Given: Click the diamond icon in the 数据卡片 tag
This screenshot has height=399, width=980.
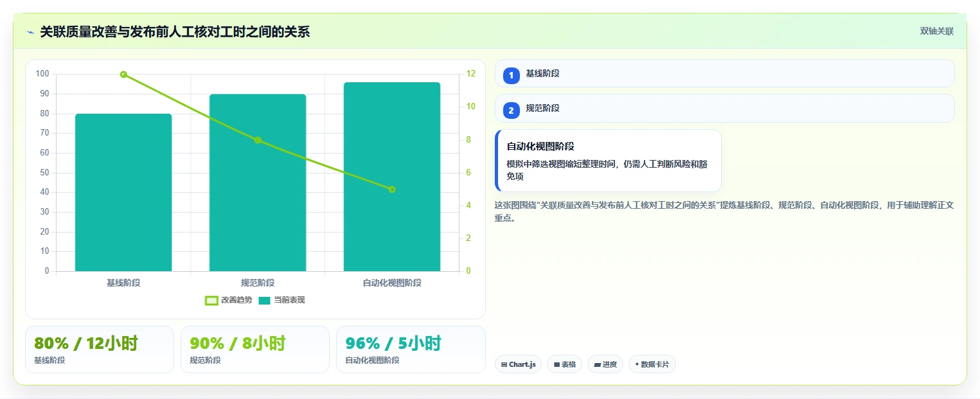Looking at the screenshot, I should [x=637, y=364].
